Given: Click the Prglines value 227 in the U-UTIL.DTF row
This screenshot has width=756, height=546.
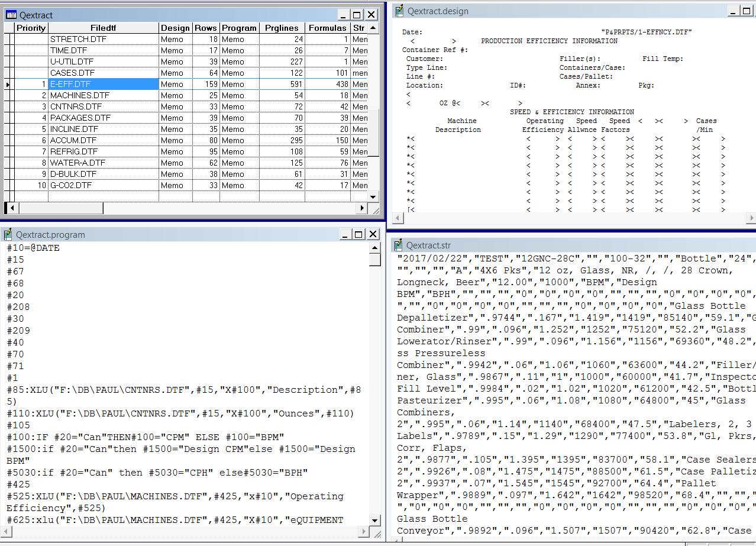Looking at the screenshot, I should (282, 62).
